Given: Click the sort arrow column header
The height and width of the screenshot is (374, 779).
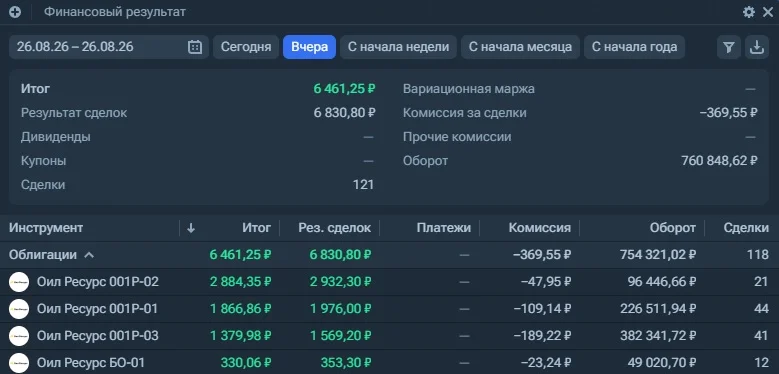Looking at the screenshot, I should click(191, 228).
